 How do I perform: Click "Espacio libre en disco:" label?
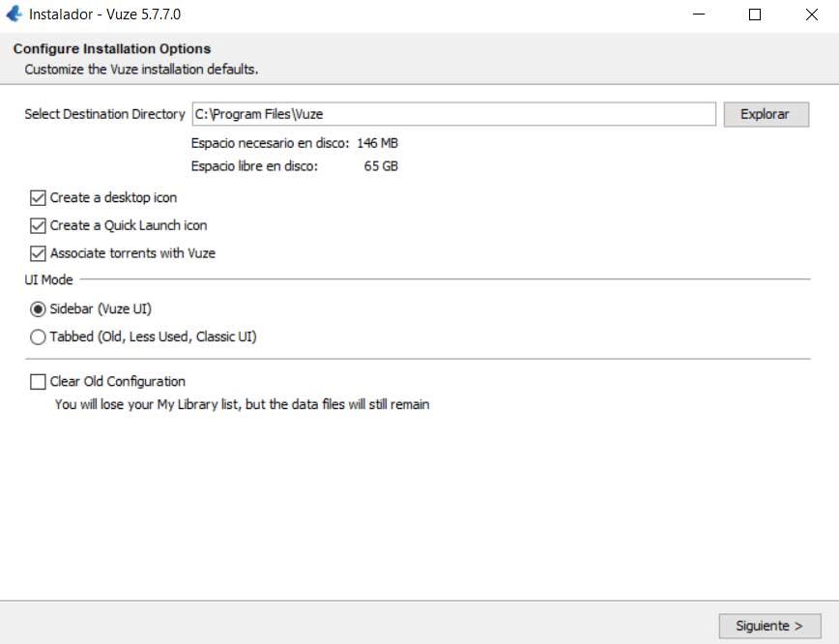coord(254,166)
